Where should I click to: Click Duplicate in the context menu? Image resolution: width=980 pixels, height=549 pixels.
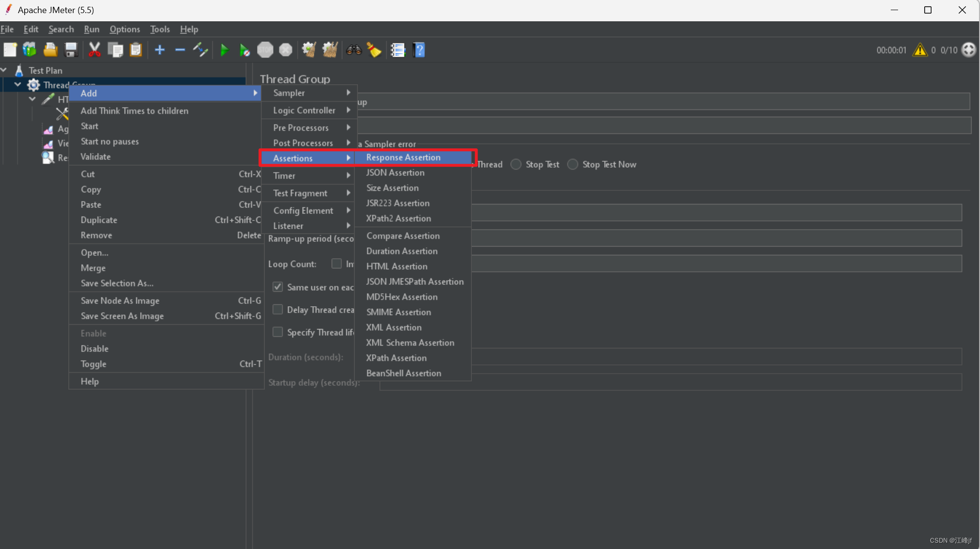(99, 220)
